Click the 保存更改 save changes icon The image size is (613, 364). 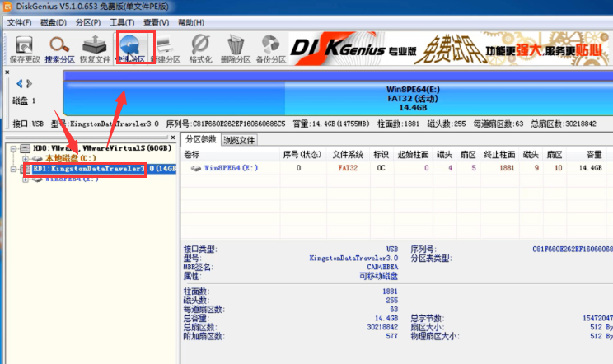tap(24, 48)
